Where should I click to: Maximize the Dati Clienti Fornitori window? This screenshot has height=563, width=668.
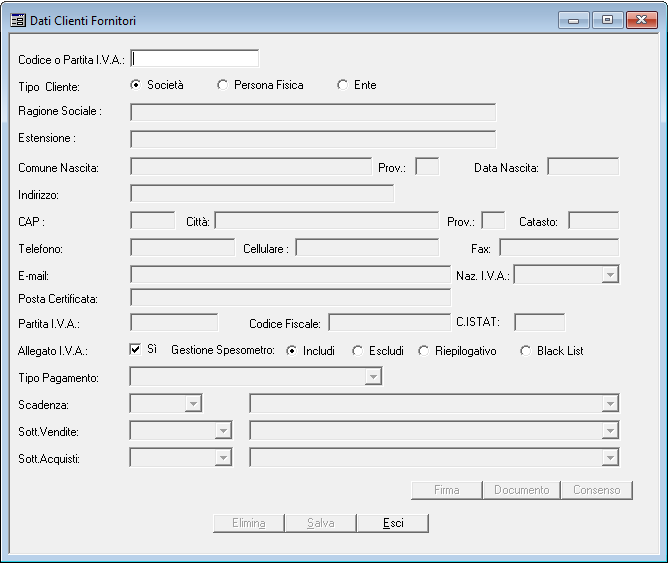(x=607, y=19)
